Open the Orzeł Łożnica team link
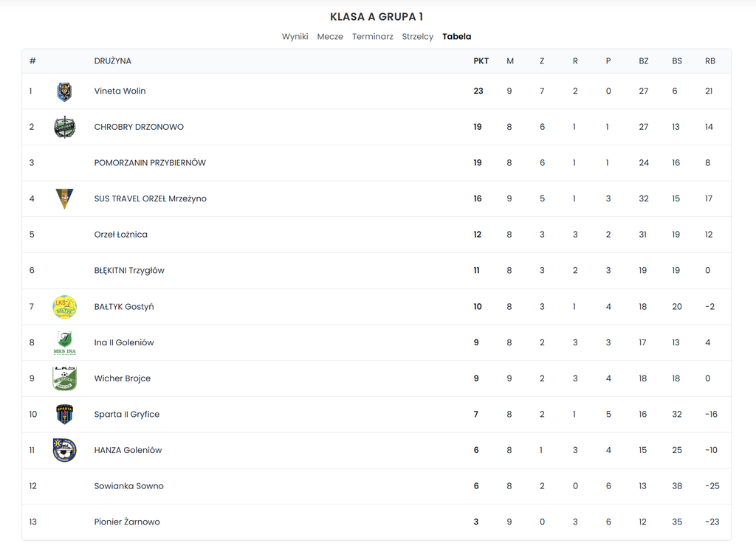756x557 pixels. pyautogui.click(x=120, y=235)
